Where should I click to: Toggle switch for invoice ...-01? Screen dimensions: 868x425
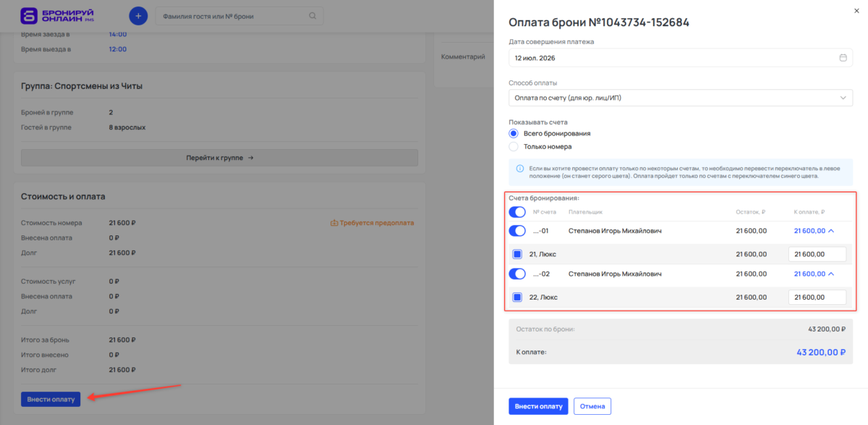click(x=517, y=231)
